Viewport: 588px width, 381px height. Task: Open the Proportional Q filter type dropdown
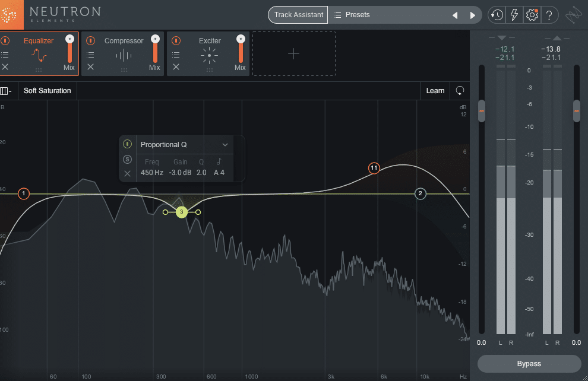(x=184, y=145)
